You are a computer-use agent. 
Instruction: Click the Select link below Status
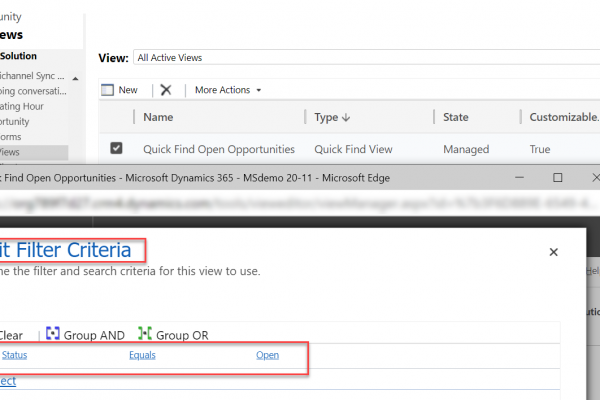click(8, 381)
